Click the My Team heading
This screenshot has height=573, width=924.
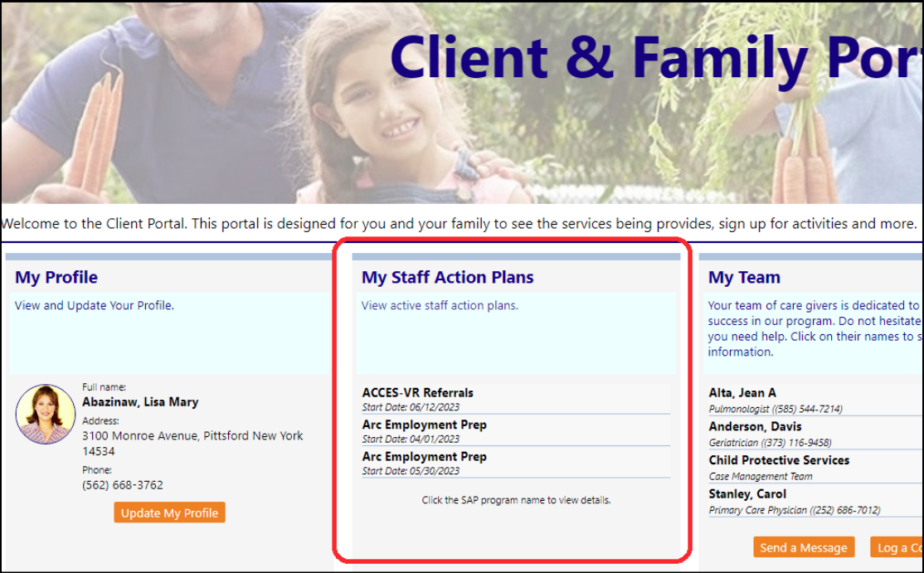[744, 277]
